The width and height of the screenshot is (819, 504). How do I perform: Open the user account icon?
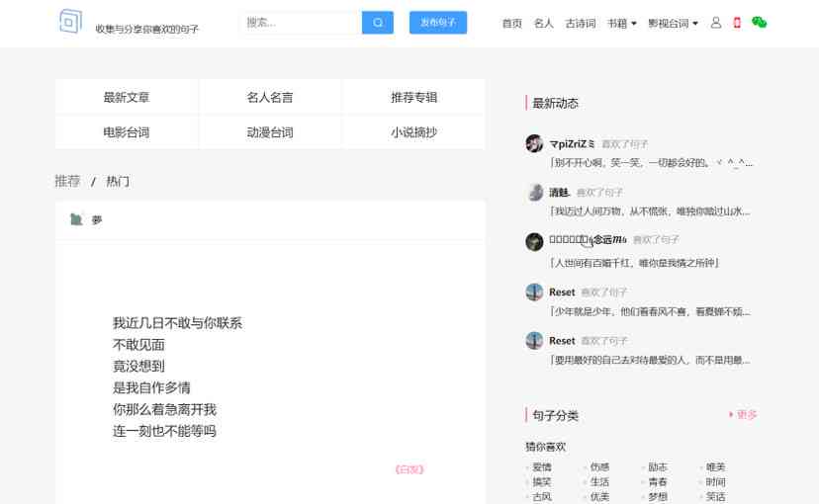point(716,23)
